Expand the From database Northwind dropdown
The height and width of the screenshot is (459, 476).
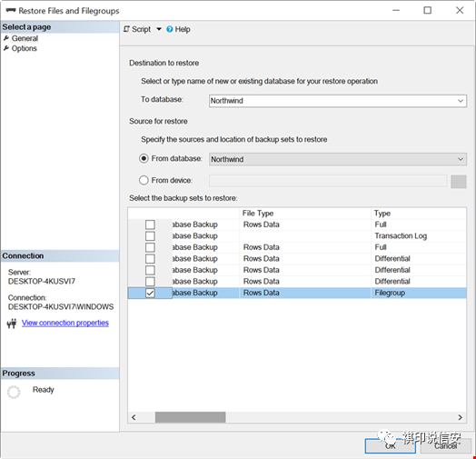coord(461,159)
